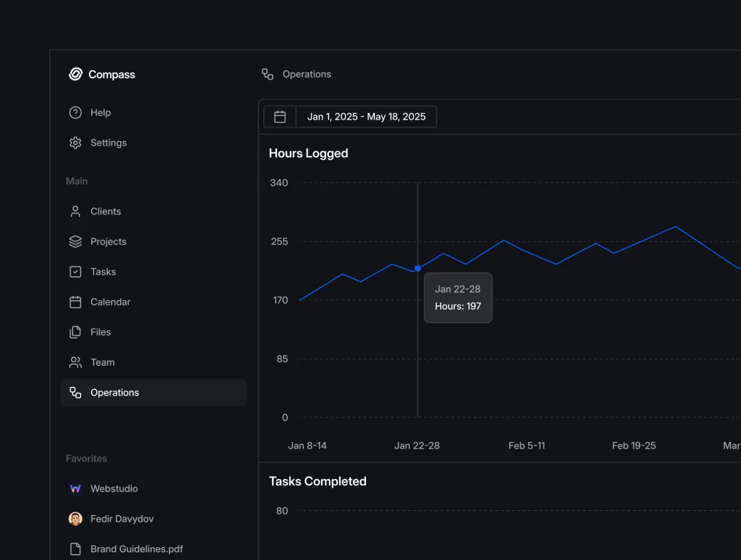Click the calendar icon beside date range

pos(280,117)
